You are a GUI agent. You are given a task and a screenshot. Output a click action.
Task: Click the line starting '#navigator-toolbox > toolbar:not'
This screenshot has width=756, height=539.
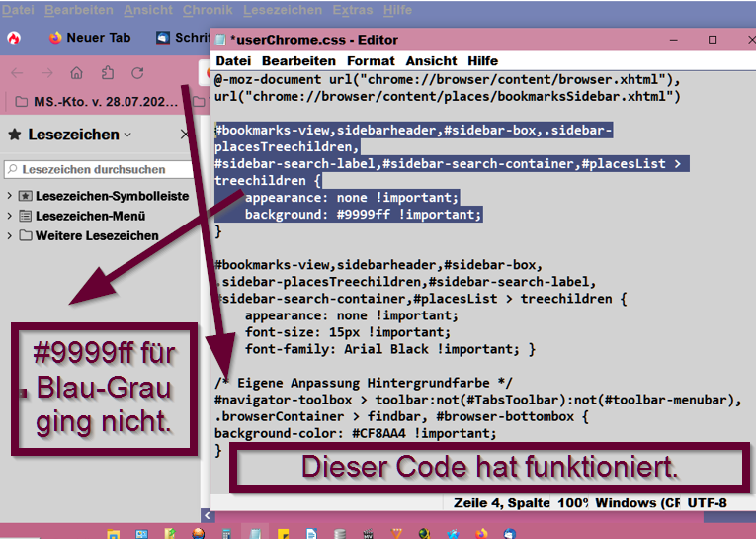point(477,400)
